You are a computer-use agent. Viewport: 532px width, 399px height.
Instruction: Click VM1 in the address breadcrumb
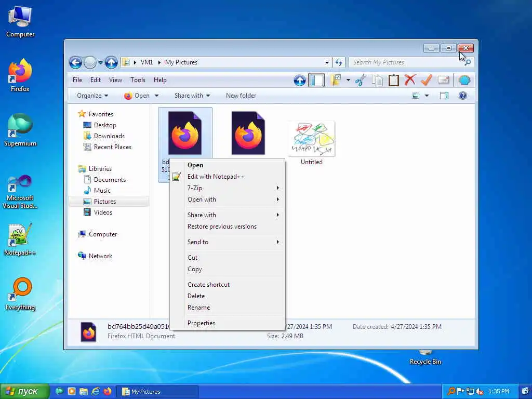[147, 62]
